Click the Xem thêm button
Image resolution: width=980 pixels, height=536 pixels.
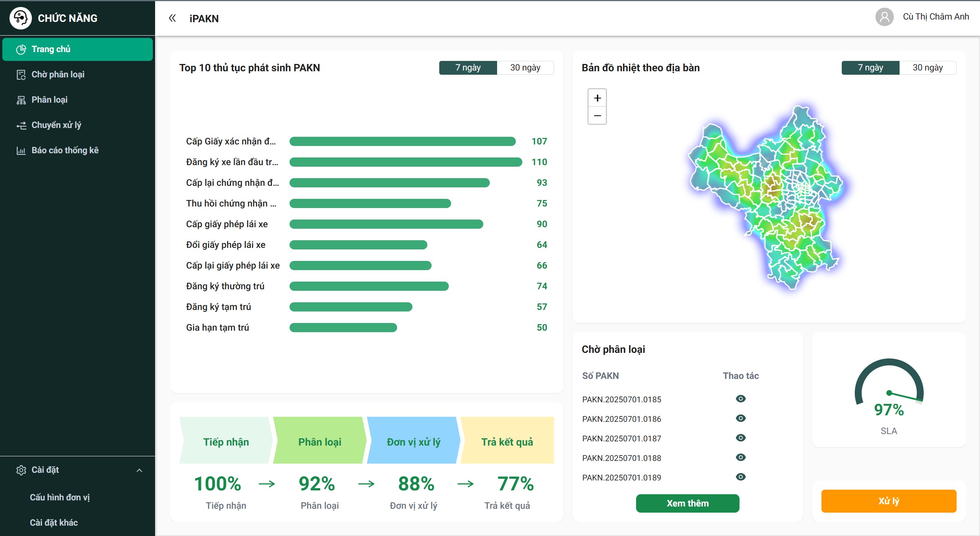[687, 503]
